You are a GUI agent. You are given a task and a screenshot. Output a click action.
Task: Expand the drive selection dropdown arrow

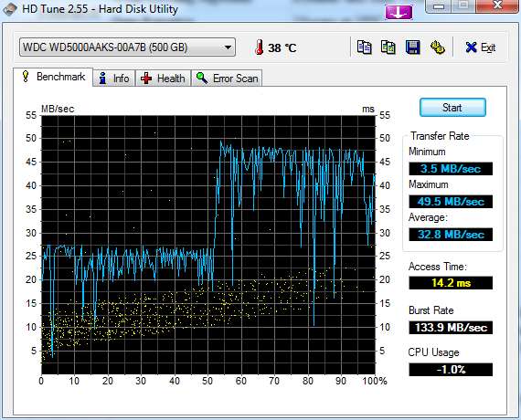(228, 47)
